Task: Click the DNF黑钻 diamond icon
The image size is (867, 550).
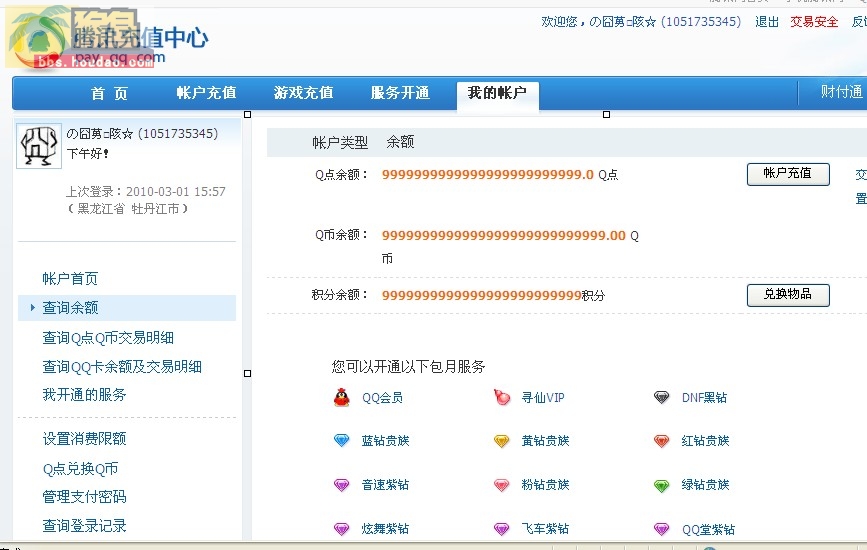Action: [x=661, y=397]
